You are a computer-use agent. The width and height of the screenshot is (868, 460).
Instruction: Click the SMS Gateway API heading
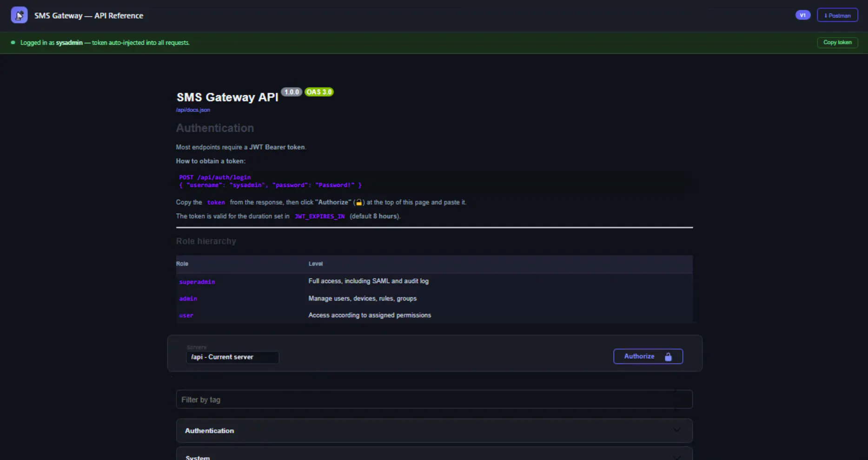point(227,97)
